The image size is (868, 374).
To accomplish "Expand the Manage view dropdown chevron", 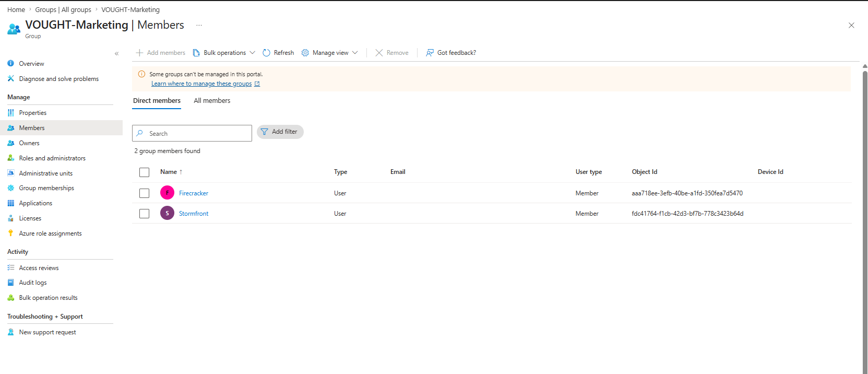I will pos(355,53).
